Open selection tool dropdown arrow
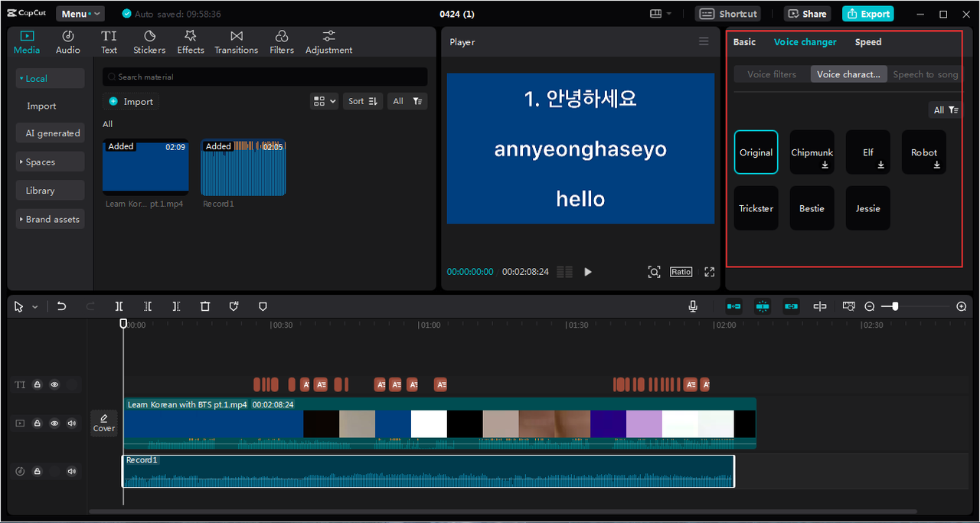Viewport: 980px width, 523px height. click(35, 307)
